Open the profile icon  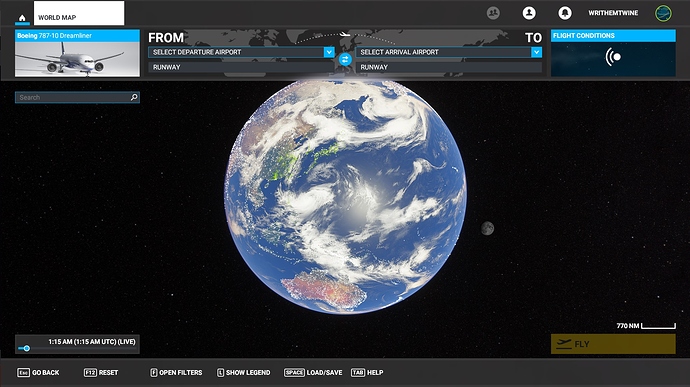tap(529, 13)
